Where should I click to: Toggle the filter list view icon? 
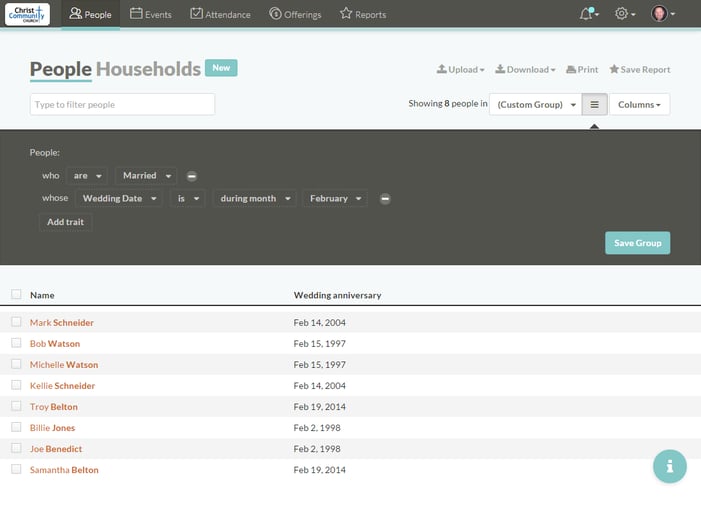coord(594,104)
